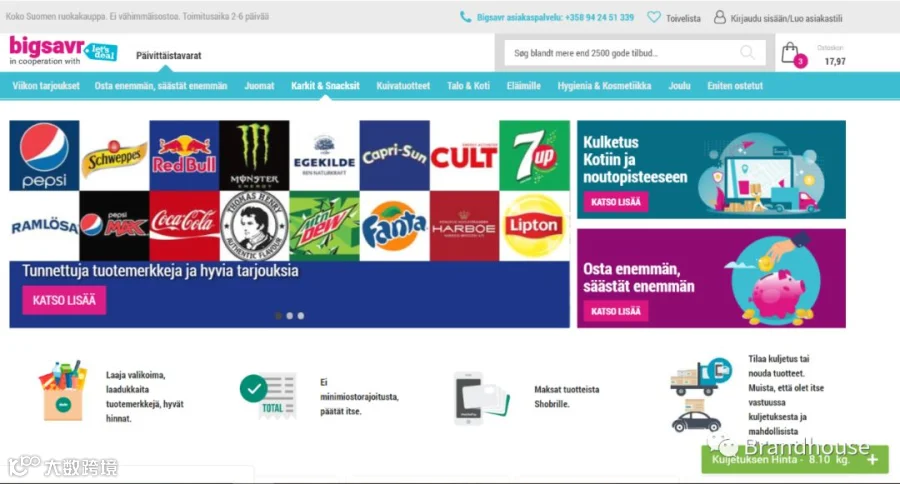
Task: Click the delivery truck icon
Action: coord(701,377)
